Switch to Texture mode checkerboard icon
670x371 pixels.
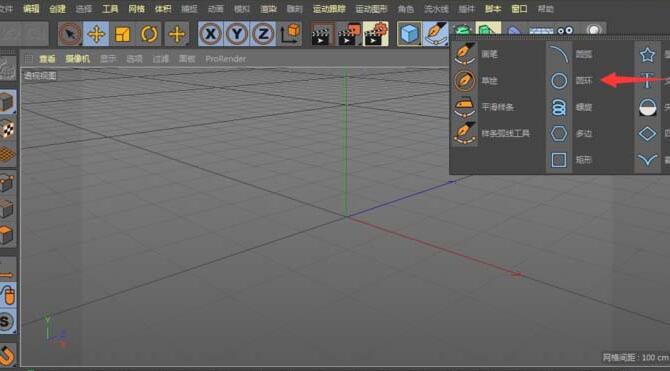[7, 128]
